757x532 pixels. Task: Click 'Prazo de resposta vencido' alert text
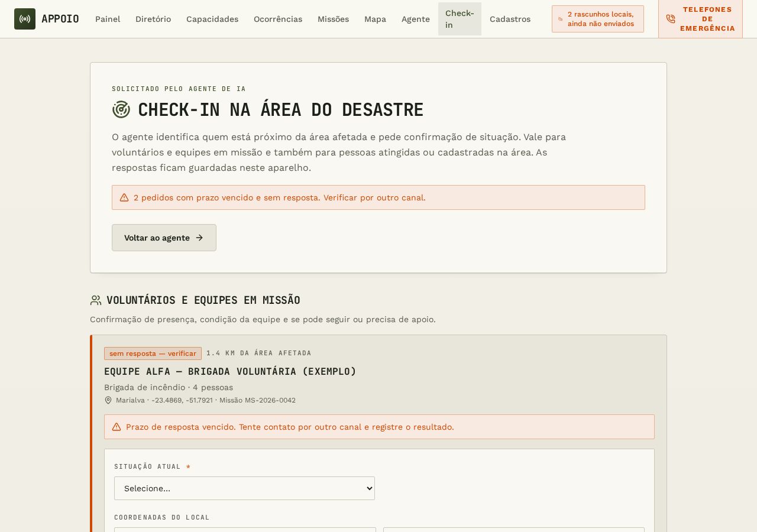[290, 427]
